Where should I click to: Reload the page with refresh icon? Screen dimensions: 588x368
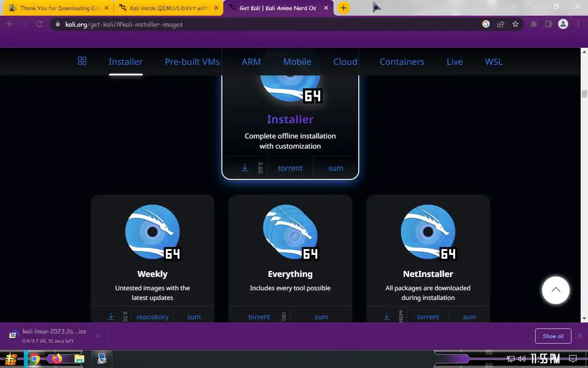pyautogui.click(x=40, y=24)
